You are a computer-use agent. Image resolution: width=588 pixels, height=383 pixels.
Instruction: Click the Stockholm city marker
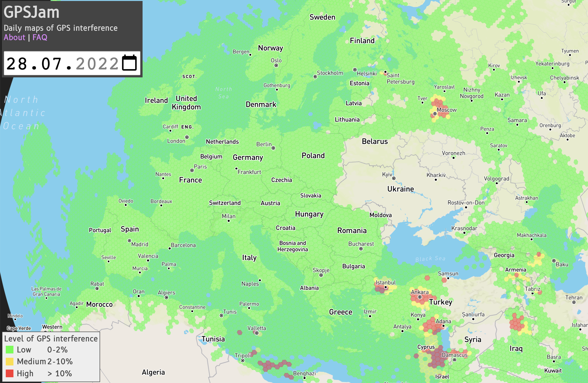tap(315, 77)
